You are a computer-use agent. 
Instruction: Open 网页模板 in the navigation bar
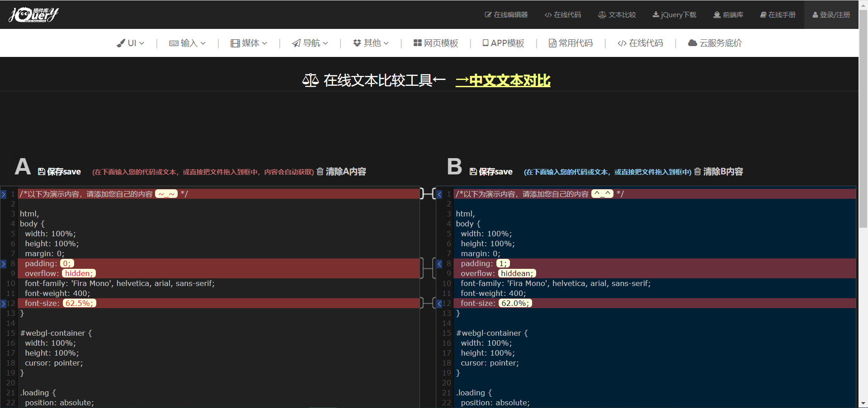436,43
